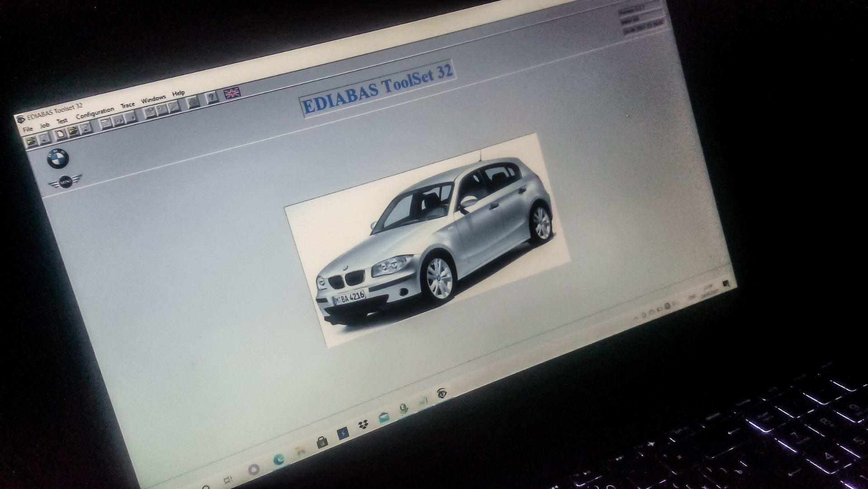The image size is (868, 489).
Task: Open Task View in taskbar
Action: point(228,479)
